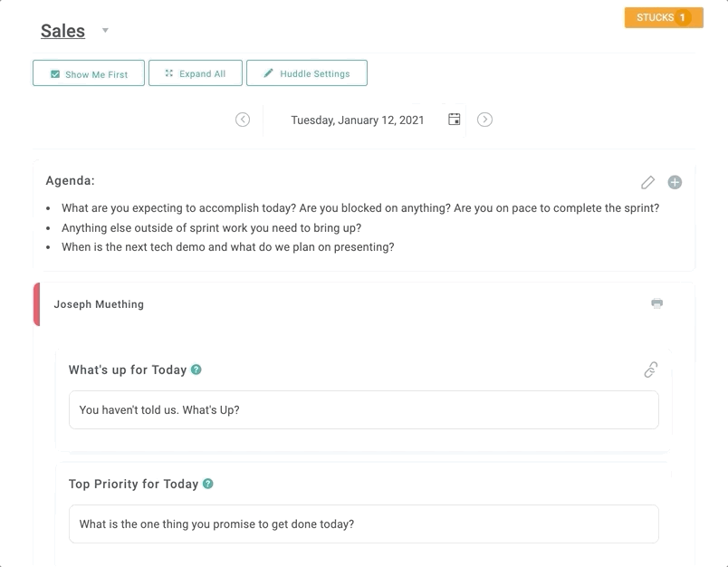The height and width of the screenshot is (567, 728).
Task: Click the next day arrow icon
Action: (484, 120)
